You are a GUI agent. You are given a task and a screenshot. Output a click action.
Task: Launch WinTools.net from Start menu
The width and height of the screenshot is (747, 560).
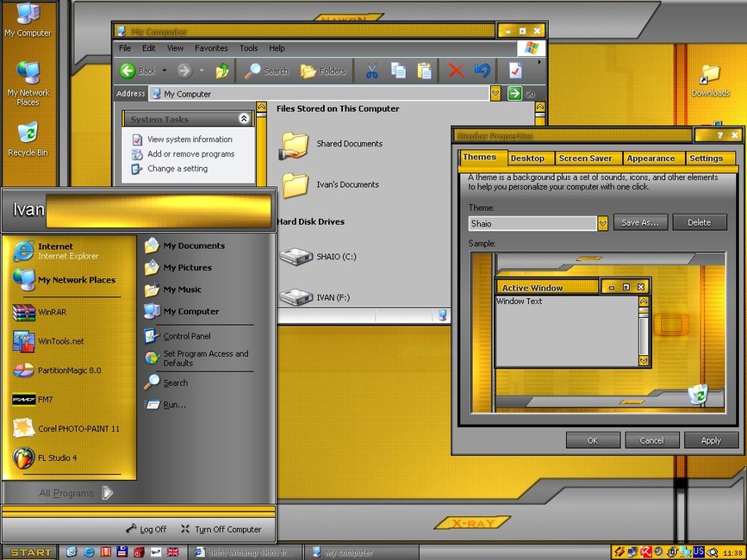pyautogui.click(x=48, y=341)
